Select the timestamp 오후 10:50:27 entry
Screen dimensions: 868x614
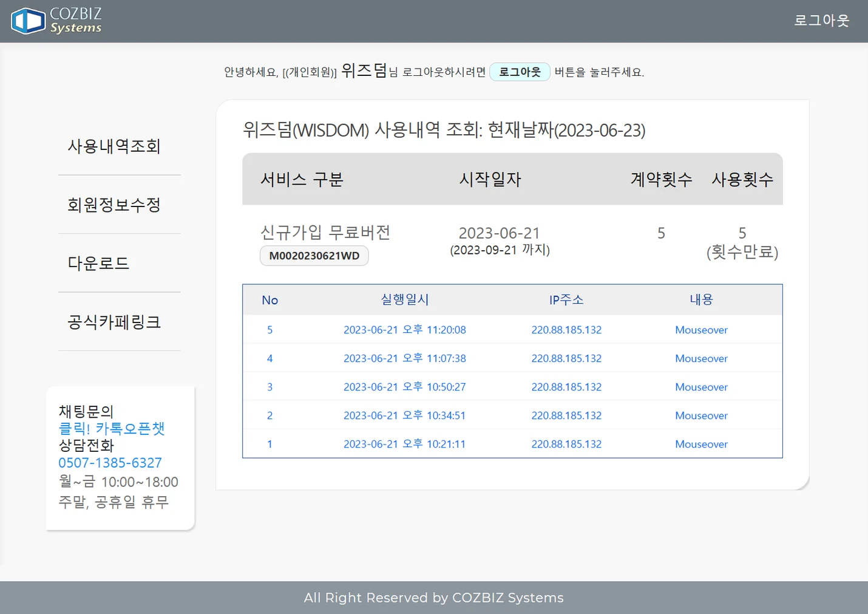[x=405, y=387]
